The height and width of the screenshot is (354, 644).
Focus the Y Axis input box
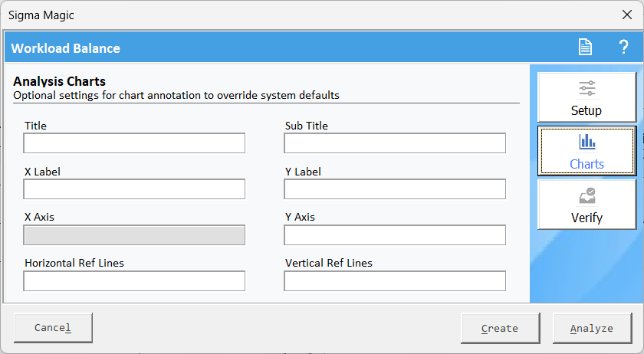pos(395,235)
